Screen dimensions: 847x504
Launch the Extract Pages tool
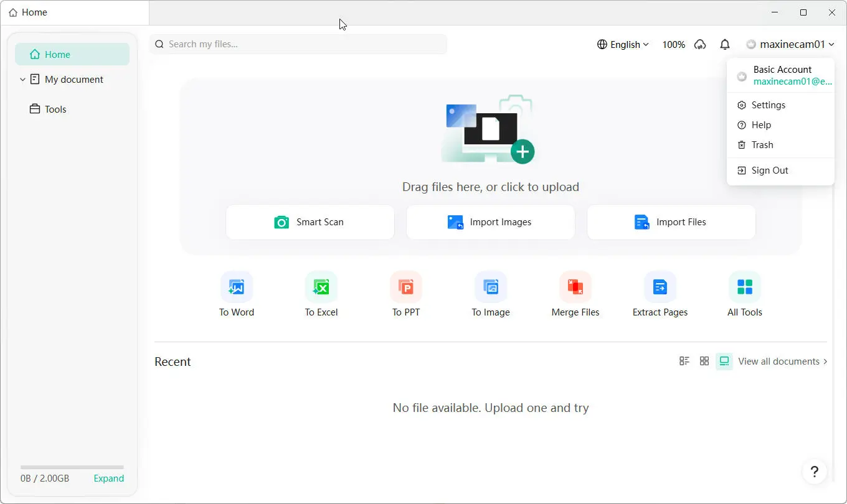(x=660, y=294)
